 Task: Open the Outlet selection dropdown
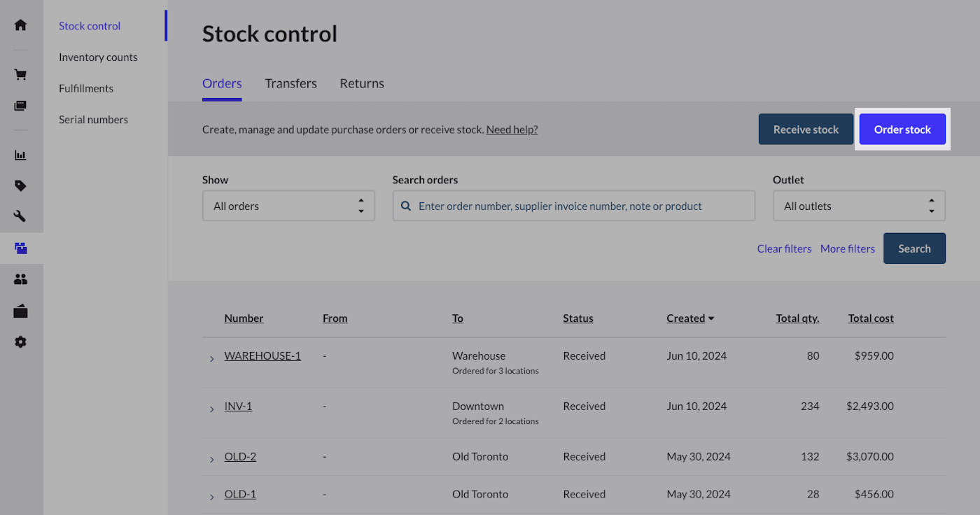859,206
